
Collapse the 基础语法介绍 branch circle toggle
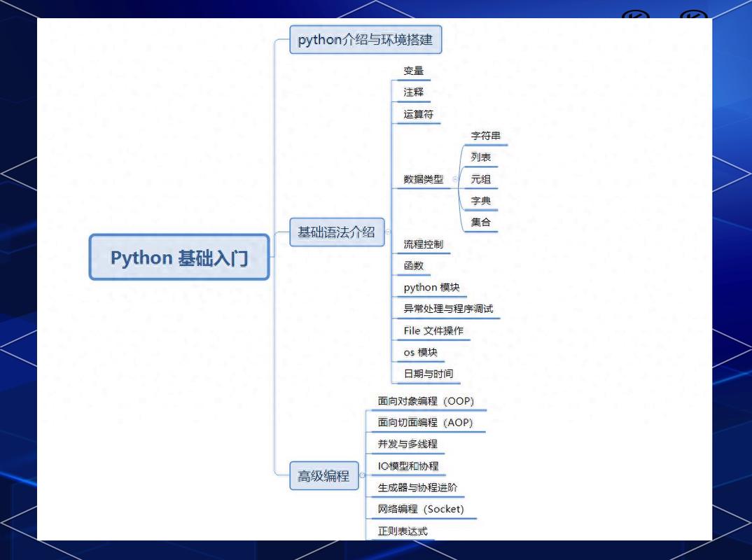(x=388, y=232)
